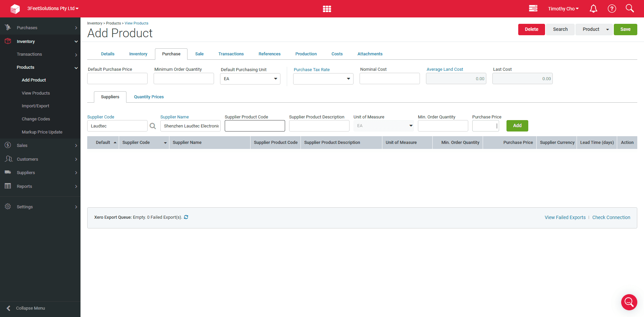Open Supplier Code column filter arrow

click(165, 143)
